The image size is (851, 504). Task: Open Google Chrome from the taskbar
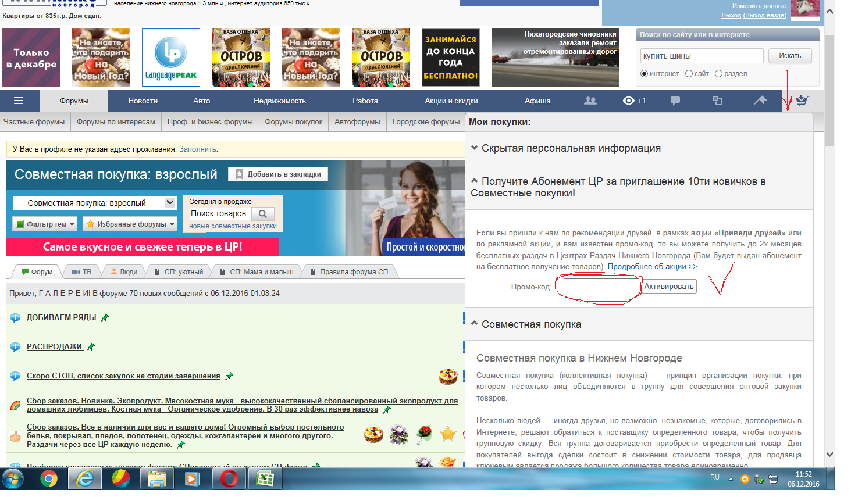click(x=49, y=479)
